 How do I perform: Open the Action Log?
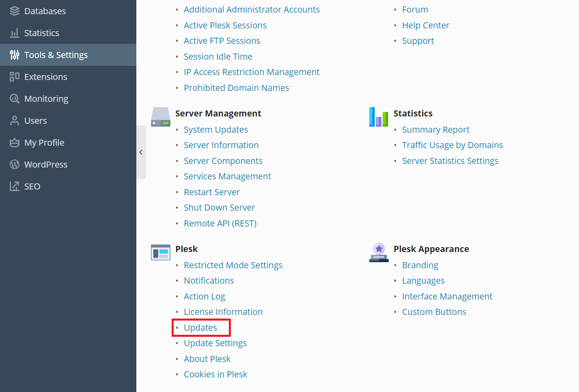click(204, 296)
